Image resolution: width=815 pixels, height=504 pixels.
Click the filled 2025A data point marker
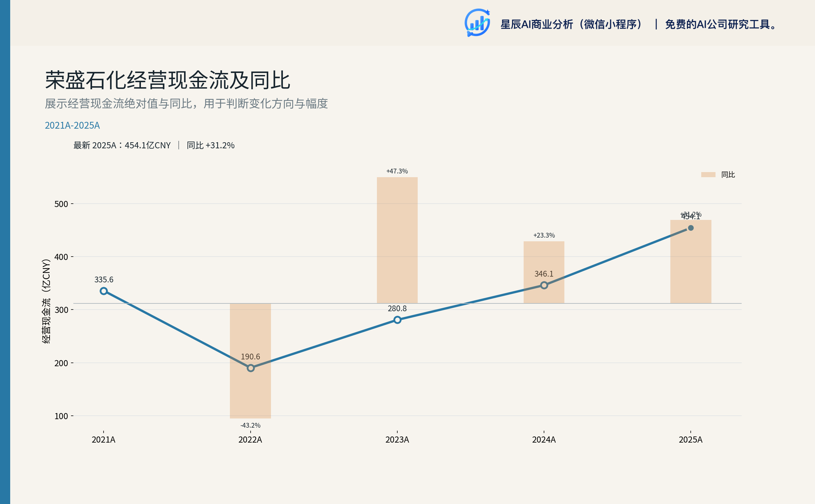pos(691,228)
